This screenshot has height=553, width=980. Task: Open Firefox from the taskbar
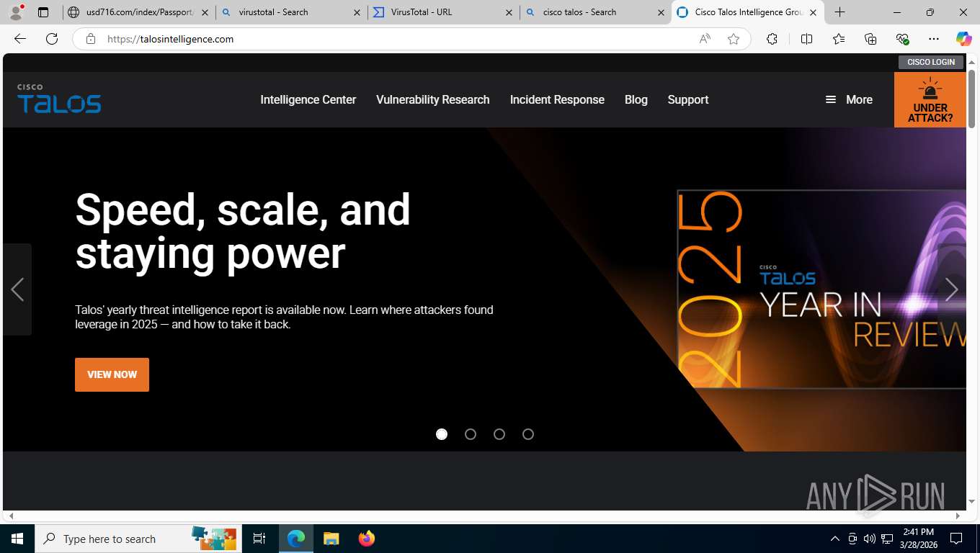pos(366,539)
